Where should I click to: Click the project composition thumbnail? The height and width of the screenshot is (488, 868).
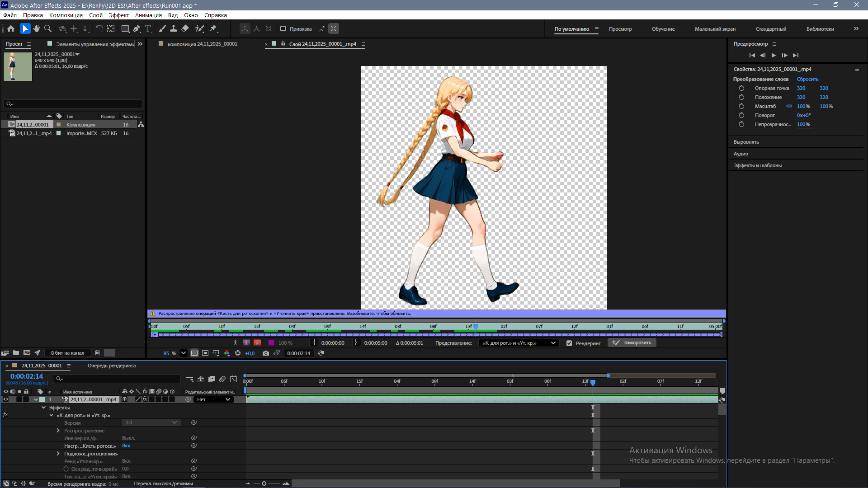18,66
